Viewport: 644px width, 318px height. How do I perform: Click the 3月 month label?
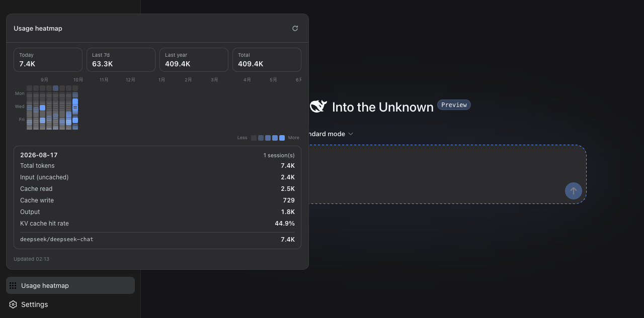214,80
